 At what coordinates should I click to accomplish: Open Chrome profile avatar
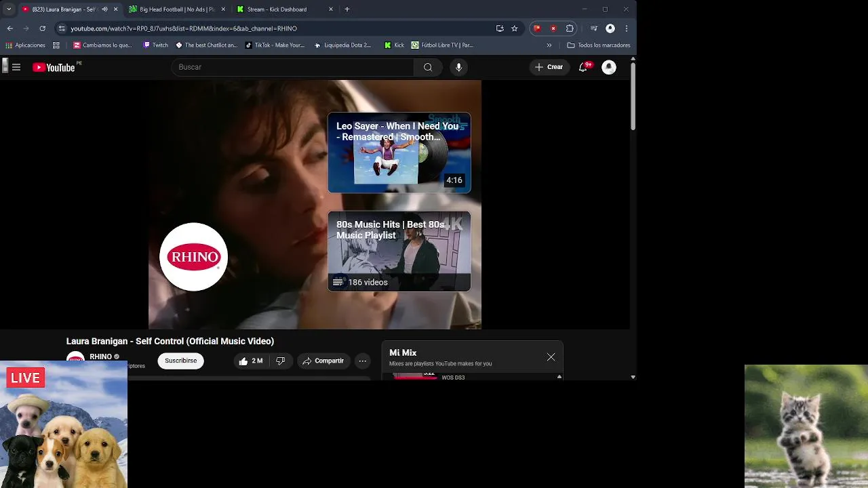[x=610, y=28]
